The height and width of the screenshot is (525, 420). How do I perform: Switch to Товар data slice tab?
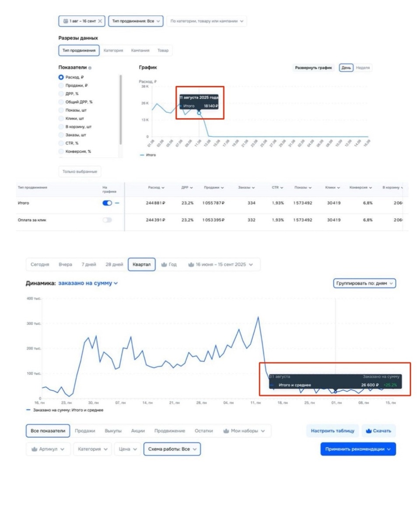coord(163,50)
